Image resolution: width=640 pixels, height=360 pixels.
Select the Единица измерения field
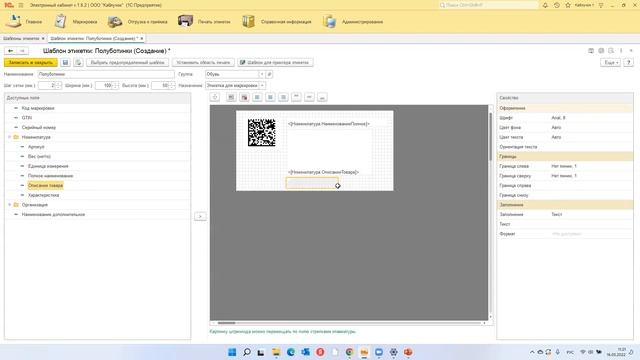[48, 166]
